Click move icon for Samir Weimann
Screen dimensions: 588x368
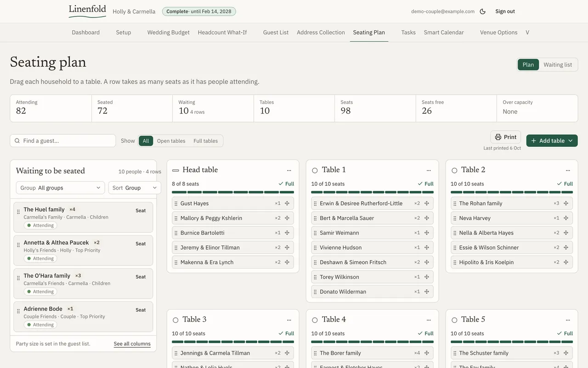[x=427, y=233]
